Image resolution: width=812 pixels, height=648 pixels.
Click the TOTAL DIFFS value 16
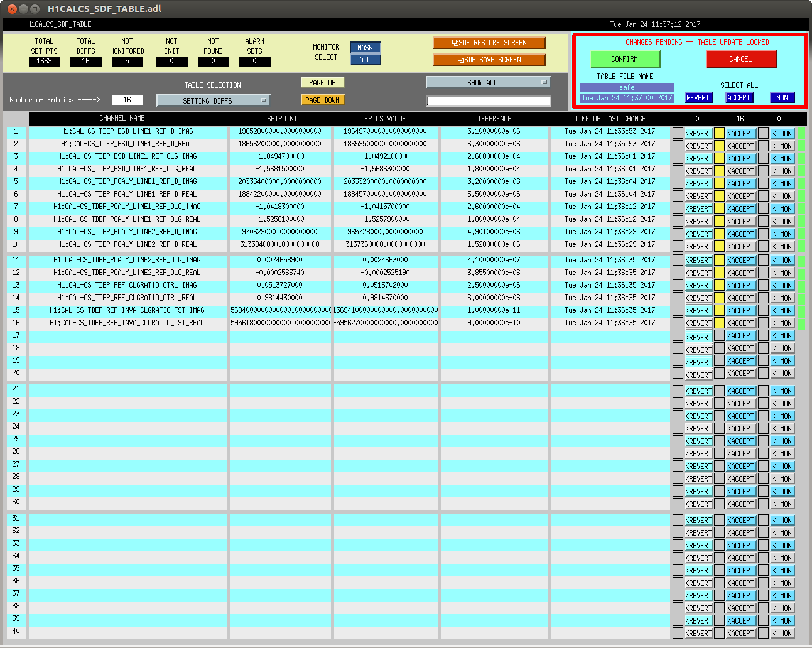point(86,62)
